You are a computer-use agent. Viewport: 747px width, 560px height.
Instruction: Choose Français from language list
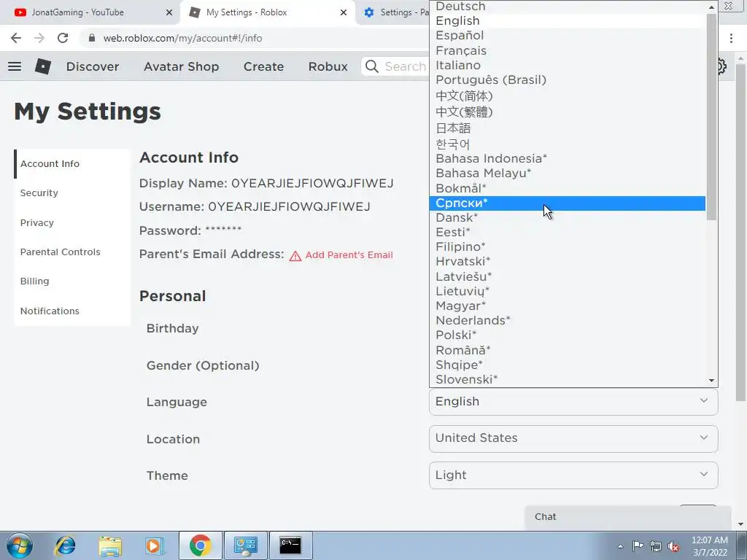[567, 50]
